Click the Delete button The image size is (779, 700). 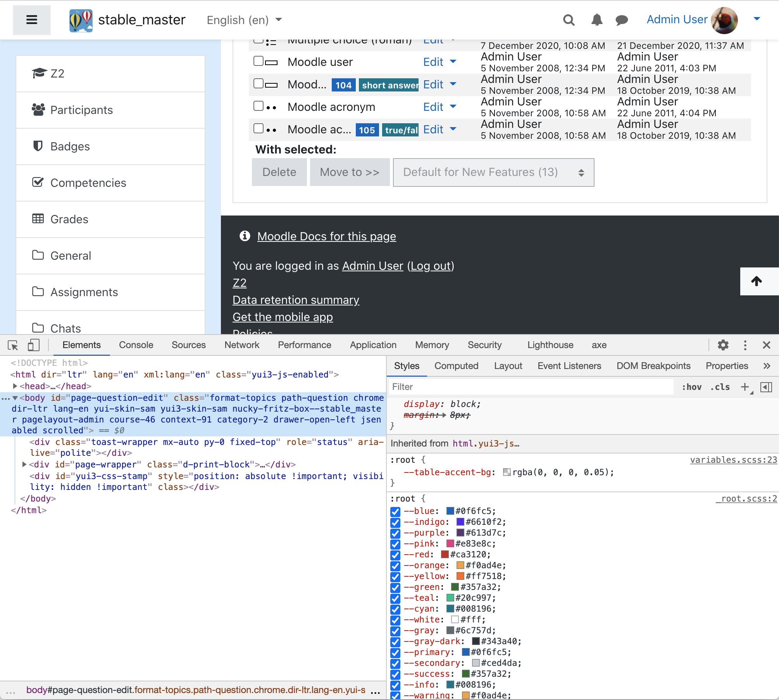[279, 172]
